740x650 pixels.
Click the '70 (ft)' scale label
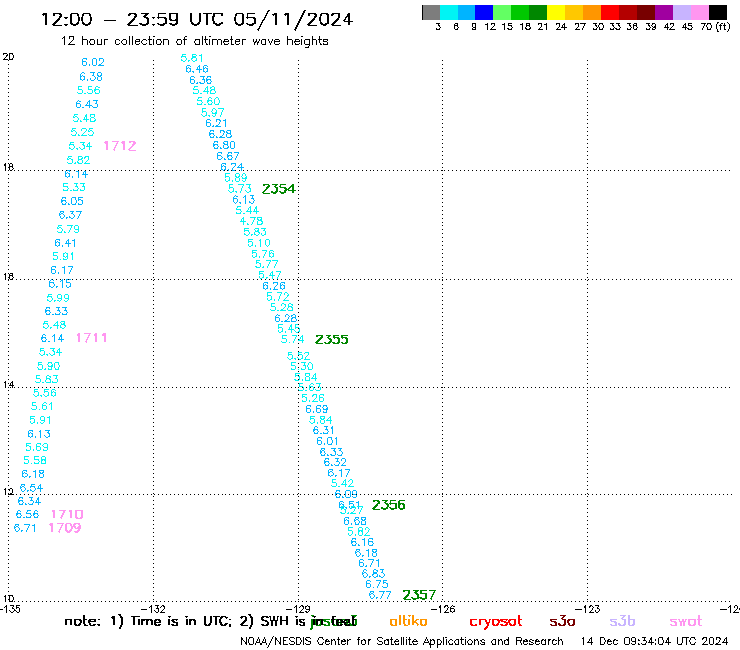click(715, 26)
